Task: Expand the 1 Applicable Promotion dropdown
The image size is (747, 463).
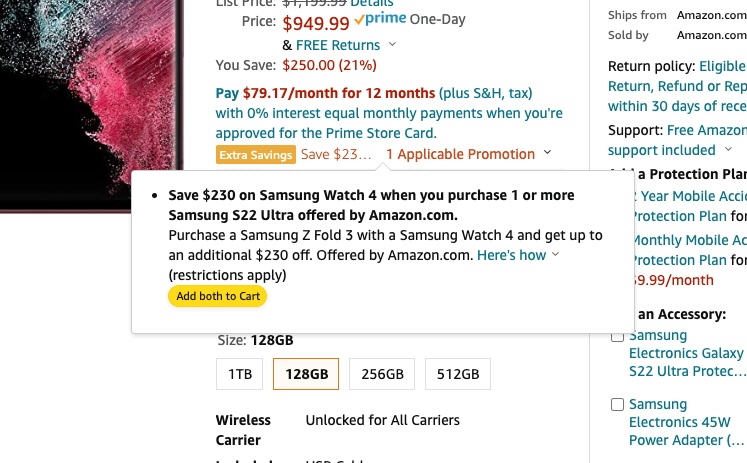Action: pos(547,154)
